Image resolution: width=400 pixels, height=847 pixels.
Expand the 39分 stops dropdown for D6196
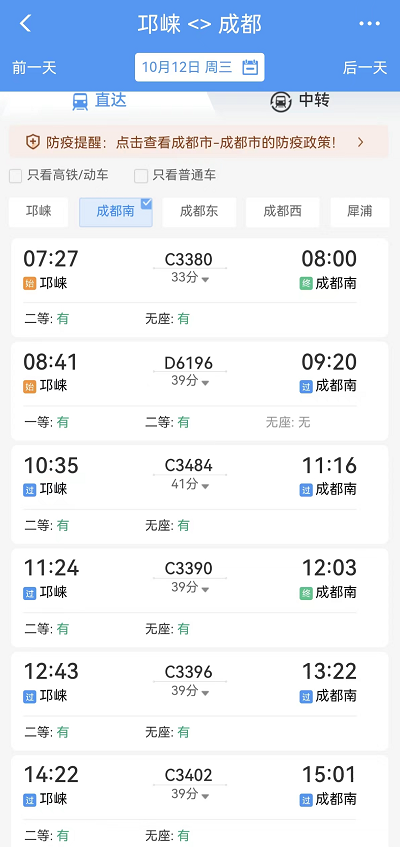tap(190, 381)
